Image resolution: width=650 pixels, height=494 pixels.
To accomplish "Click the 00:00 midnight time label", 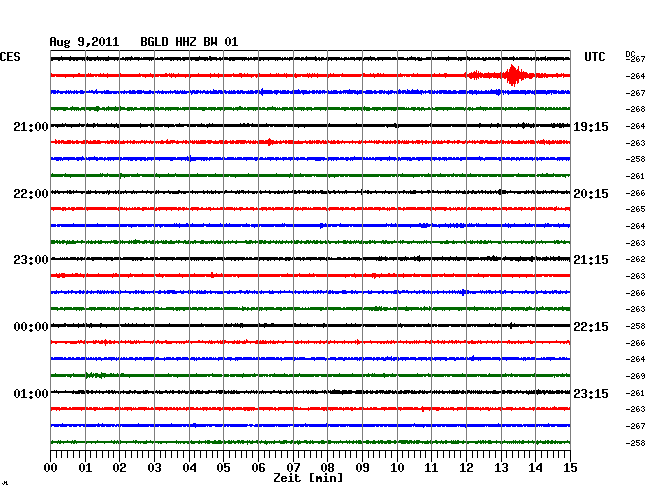I will tap(31, 327).
